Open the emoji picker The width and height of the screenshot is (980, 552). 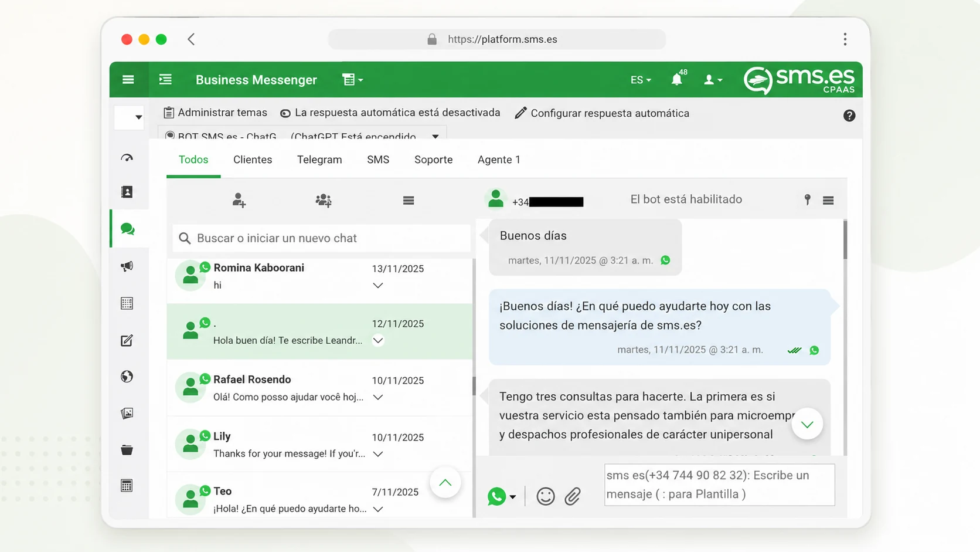pos(546,496)
